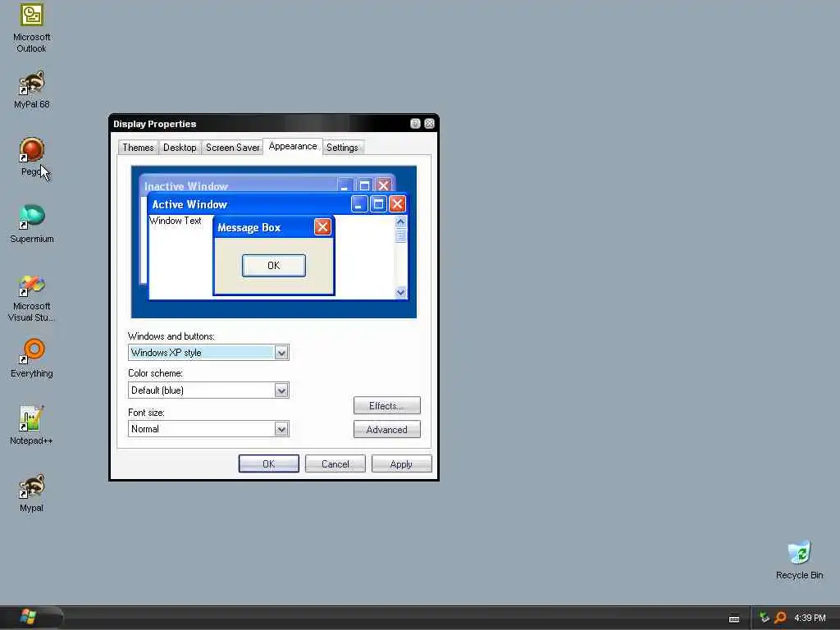Click the 4:39 PM taskbar clock
This screenshot has height=630, width=840.
coord(810,618)
